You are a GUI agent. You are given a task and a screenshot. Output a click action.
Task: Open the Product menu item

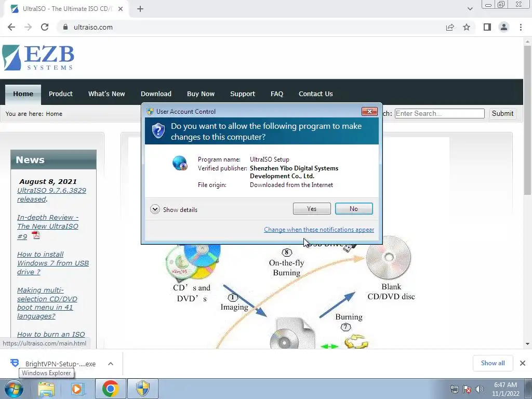click(x=60, y=94)
